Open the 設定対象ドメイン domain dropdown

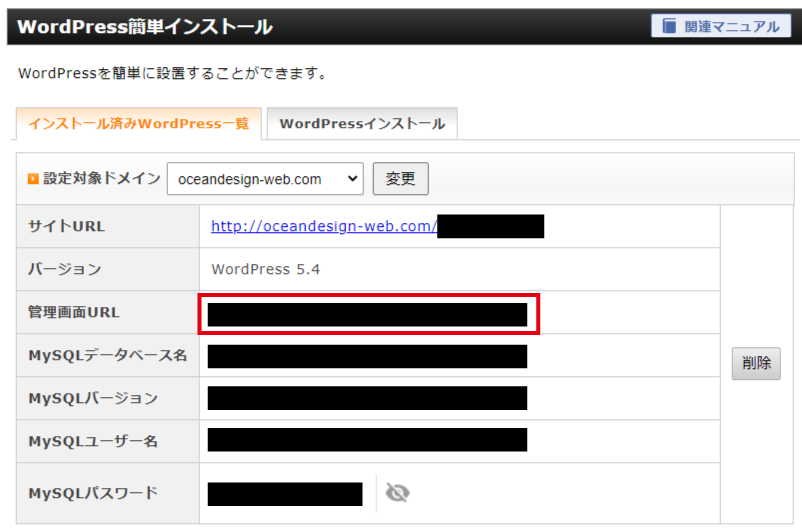[265, 179]
